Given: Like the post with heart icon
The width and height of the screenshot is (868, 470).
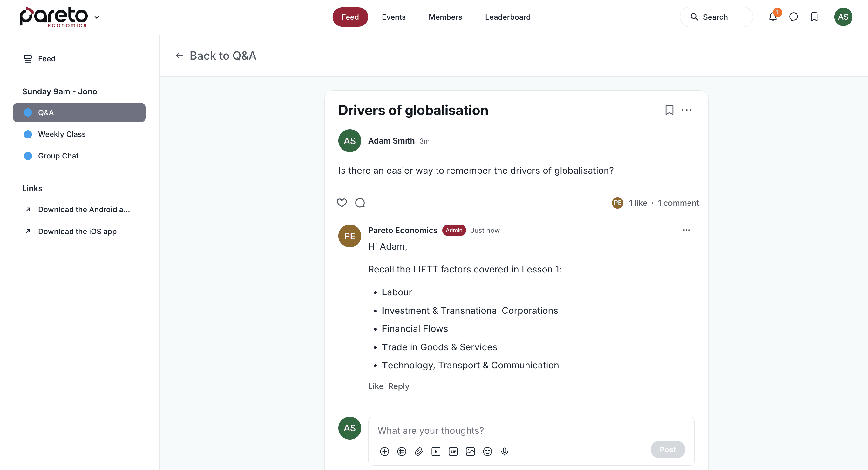Looking at the screenshot, I should (342, 203).
